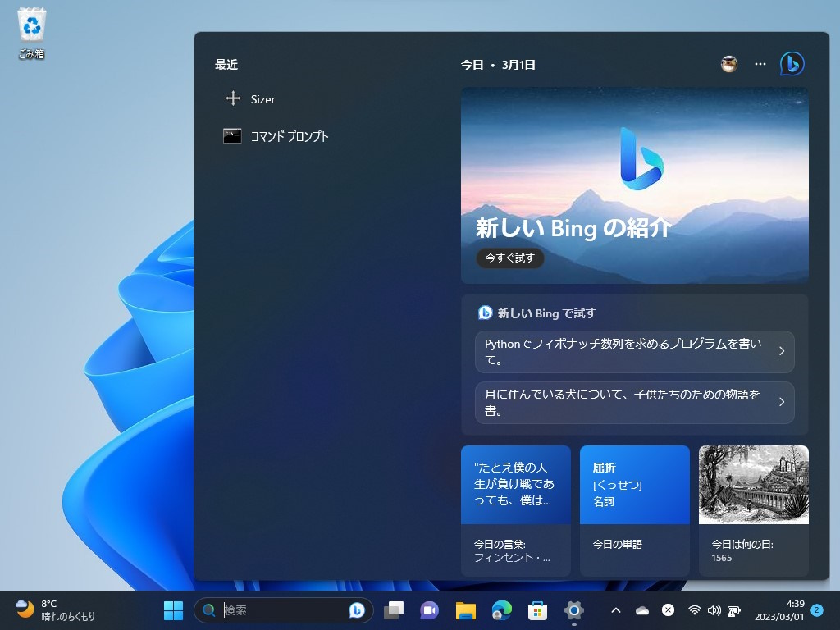The width and height of the screenshot is (840, 630).
Task: Open Wi-Fi settings from the system tray
Action: coord(694,611)
